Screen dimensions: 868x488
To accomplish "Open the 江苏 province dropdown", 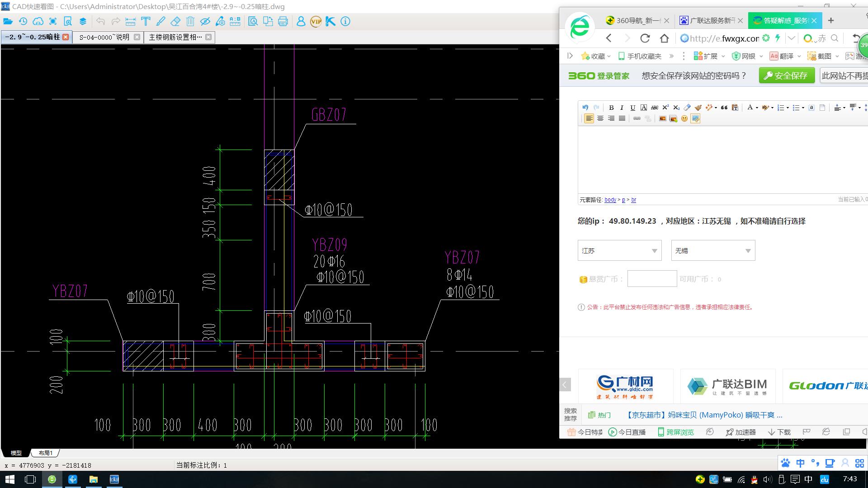I will [619, 250].
